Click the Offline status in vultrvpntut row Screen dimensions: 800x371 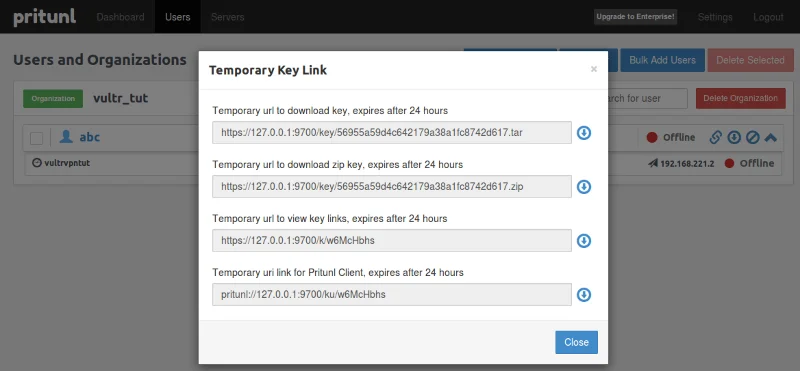[x=749, y=163]
